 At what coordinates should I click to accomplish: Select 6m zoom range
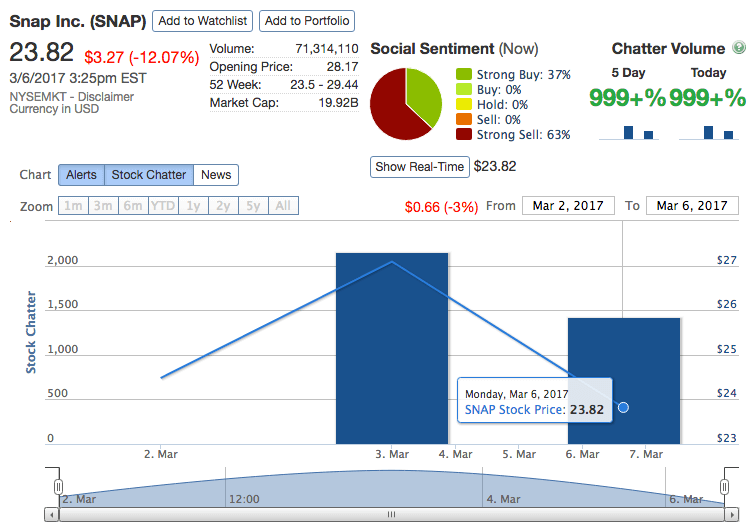(133, 206)
